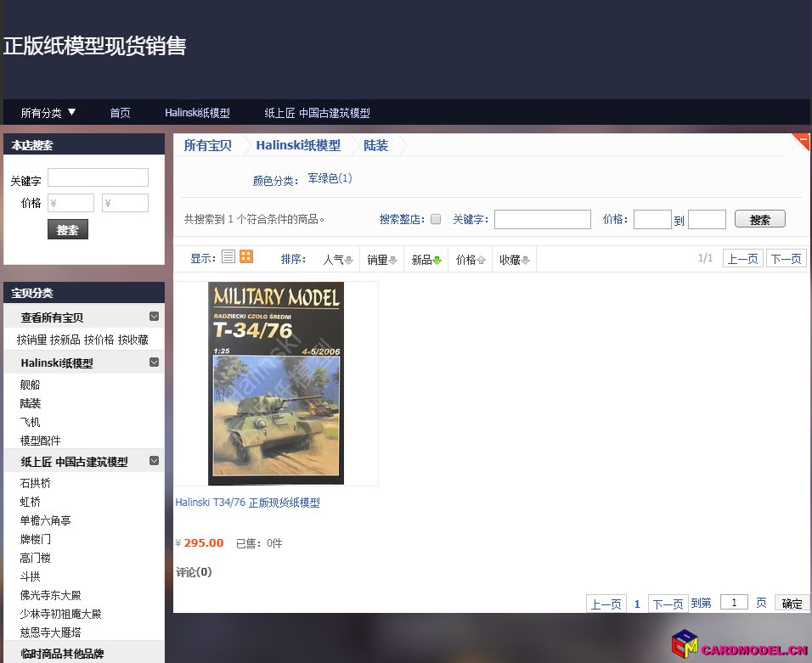Focus the page number input box
The width and height of the screenshot is (812, 663).
(734, 603)
